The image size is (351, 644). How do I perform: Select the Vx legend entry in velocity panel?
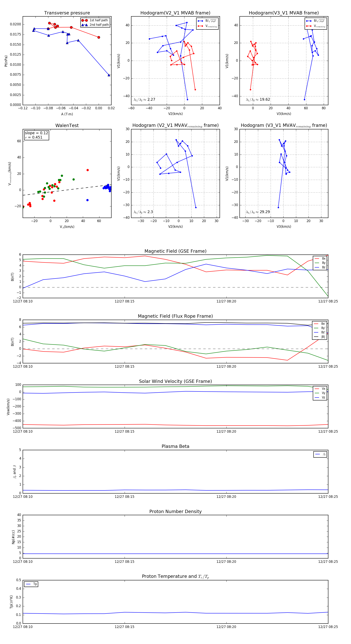[x=320, y=389]
